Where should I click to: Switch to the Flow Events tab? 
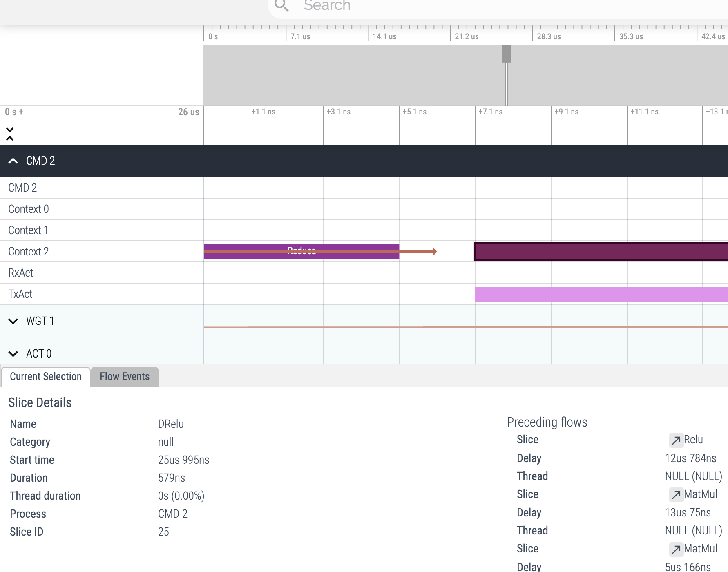124,376
